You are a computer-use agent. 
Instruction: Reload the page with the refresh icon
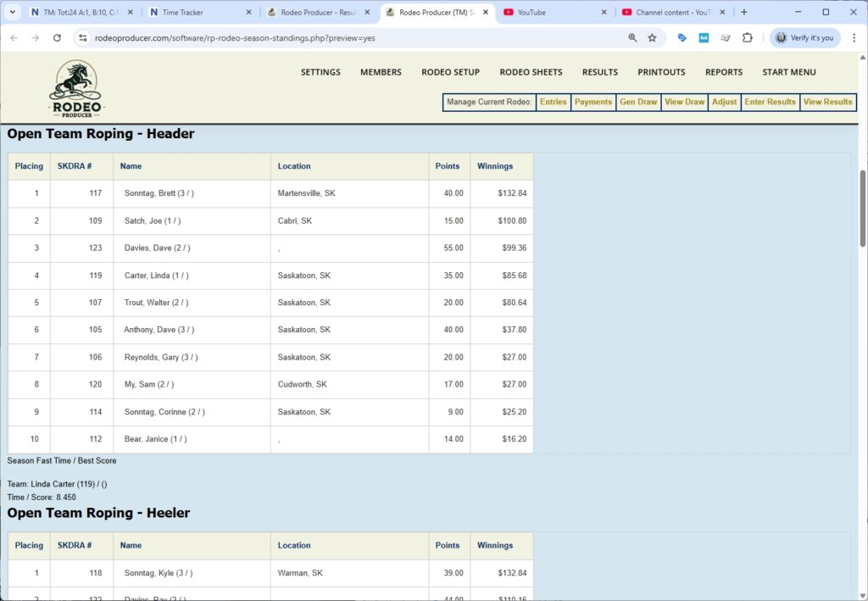57,38
